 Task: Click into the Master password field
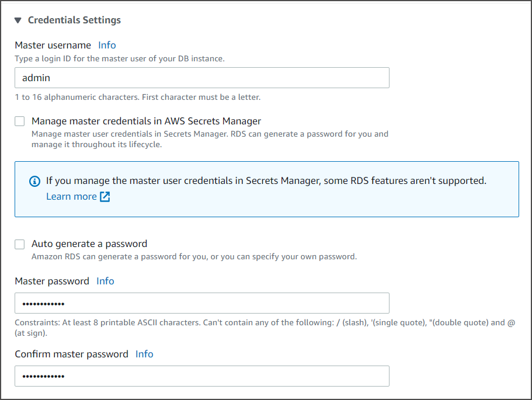coord(201,303)
